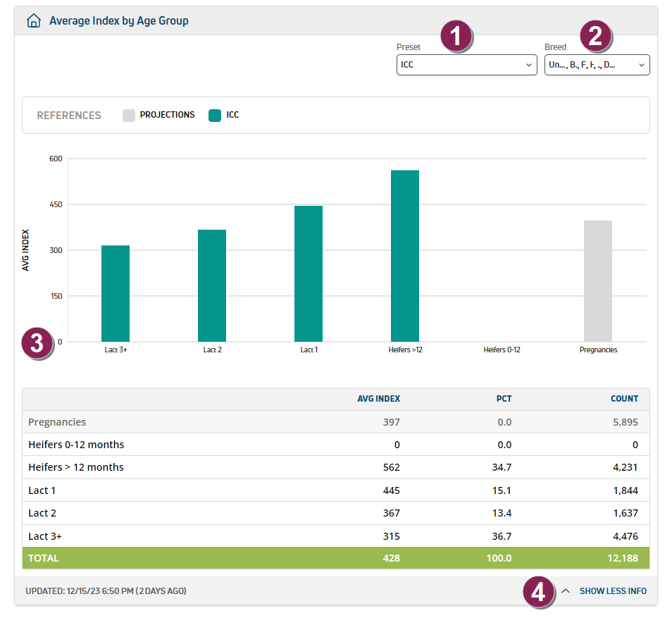
Task: Sort table by PCT column header
Action: pos(504,399)
